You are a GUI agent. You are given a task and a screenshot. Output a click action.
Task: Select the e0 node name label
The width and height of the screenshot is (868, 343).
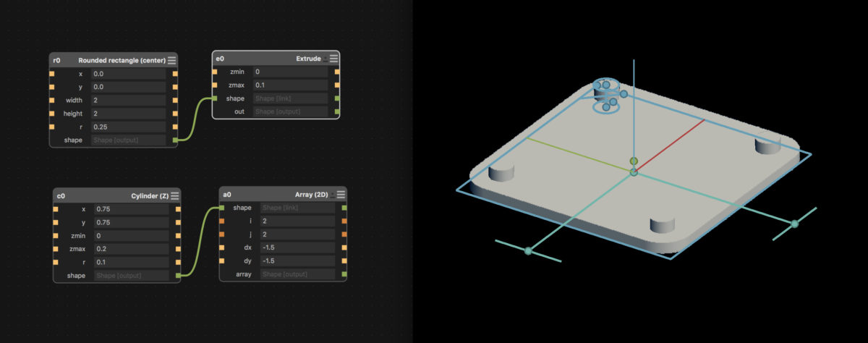[220, 59]
